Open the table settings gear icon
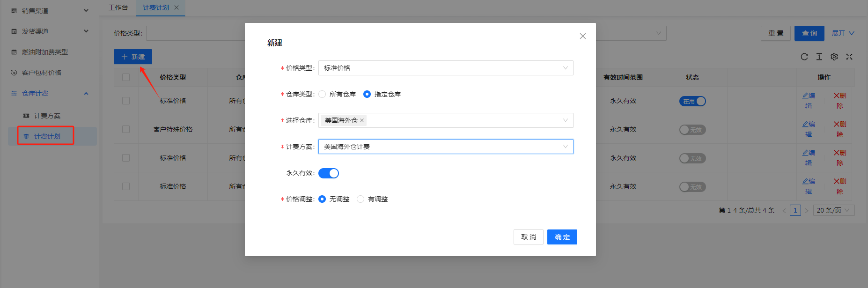The width and height of the screenshot is (868, 288). (834, 57)
